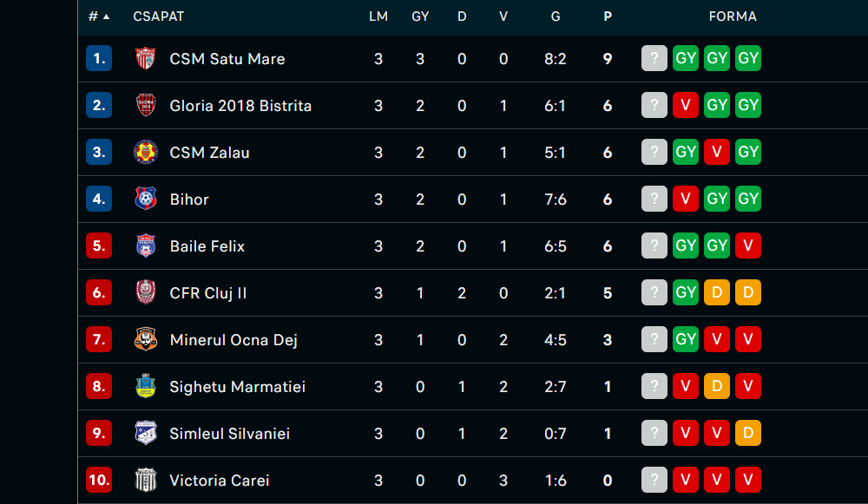Screen dimensions: 868x504
Task: Open the Sighetu Marmatiei team link
Action: [238, 387]
